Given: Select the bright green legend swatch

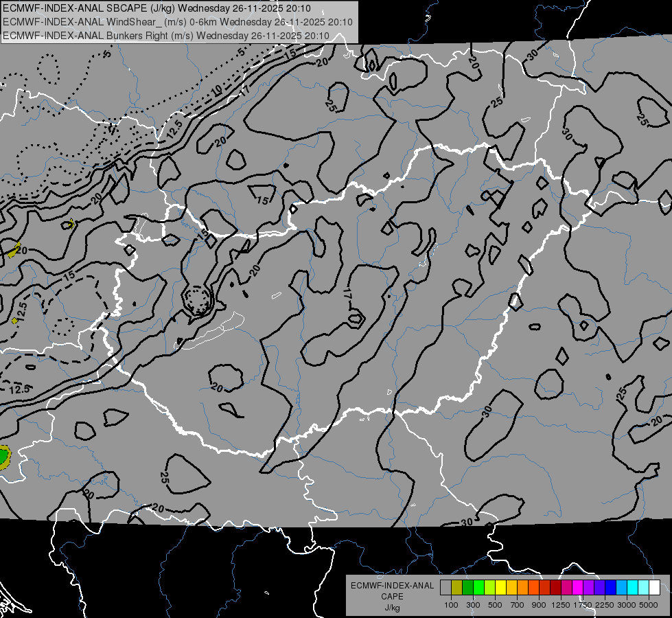Looking at the screenshot, I should 478,588.
